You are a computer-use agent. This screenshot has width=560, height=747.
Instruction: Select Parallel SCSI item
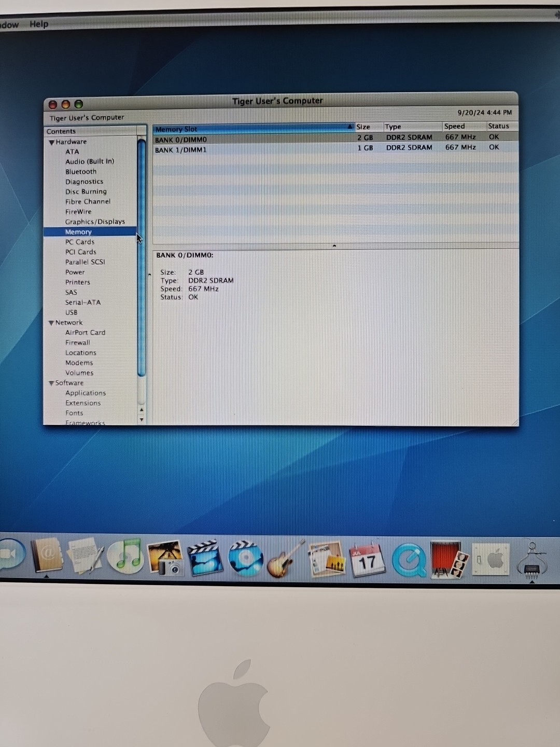point(85,262)
